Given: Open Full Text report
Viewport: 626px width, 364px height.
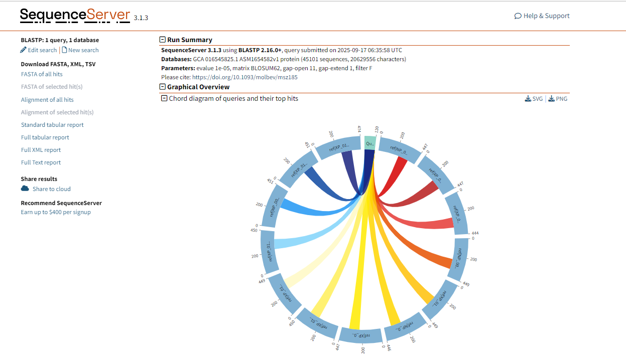Looking at the screenshot, I should coord(41,162).
